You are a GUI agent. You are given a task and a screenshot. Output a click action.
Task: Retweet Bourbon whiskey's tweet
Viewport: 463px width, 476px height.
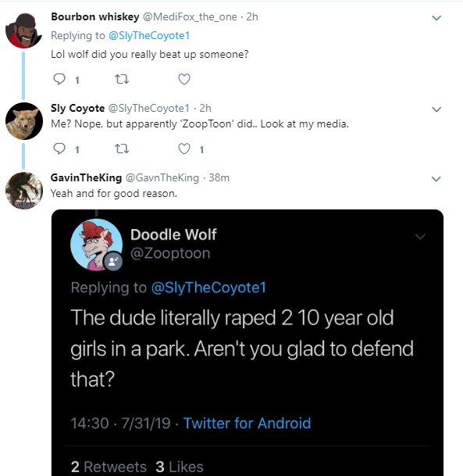[x=122, y=79]
